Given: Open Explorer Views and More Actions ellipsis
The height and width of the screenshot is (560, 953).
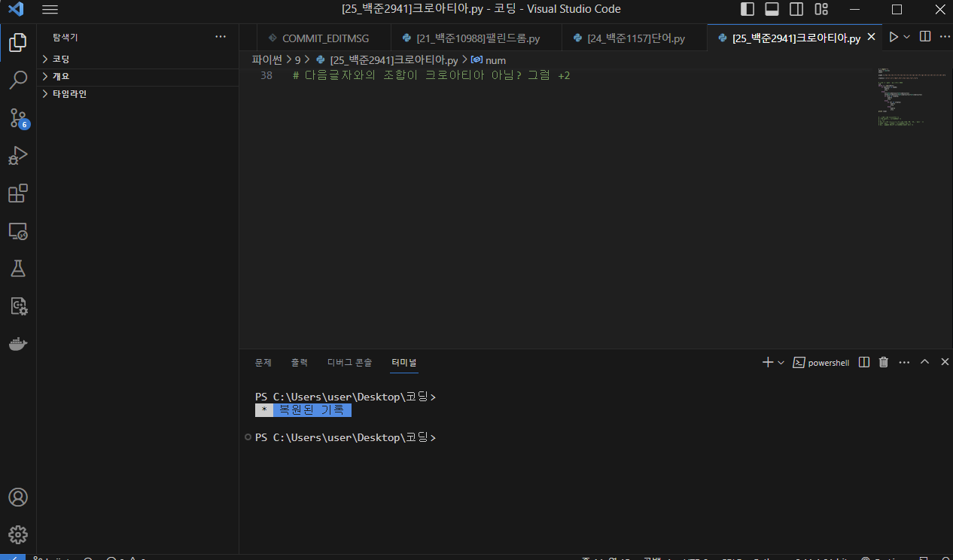Looking at the screenshot, I should (x=221, y=36).
